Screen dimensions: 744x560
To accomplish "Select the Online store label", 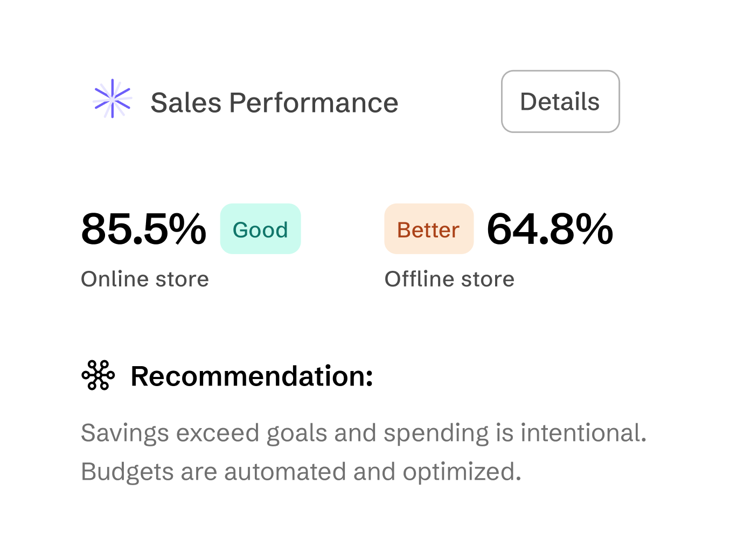I will [x=145, y=279].
